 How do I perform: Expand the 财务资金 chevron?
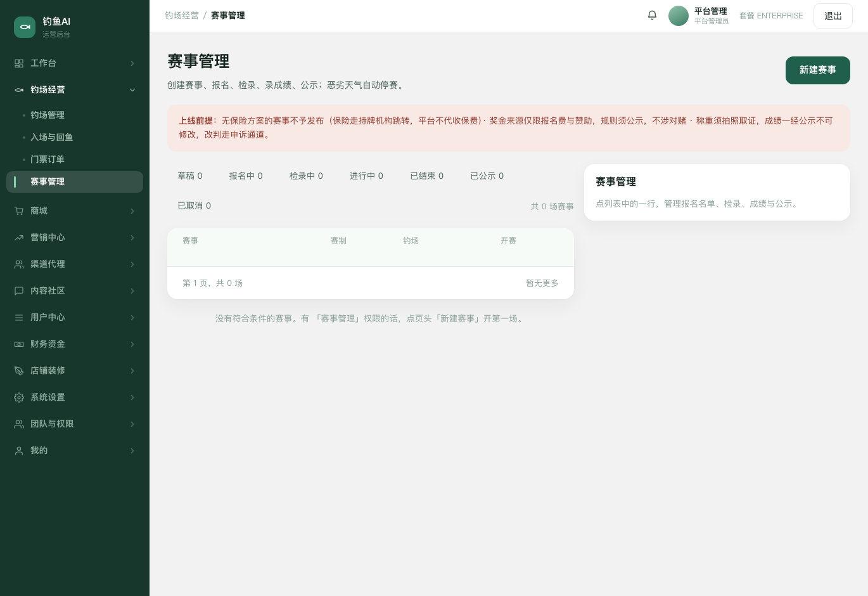click(132, 344)
